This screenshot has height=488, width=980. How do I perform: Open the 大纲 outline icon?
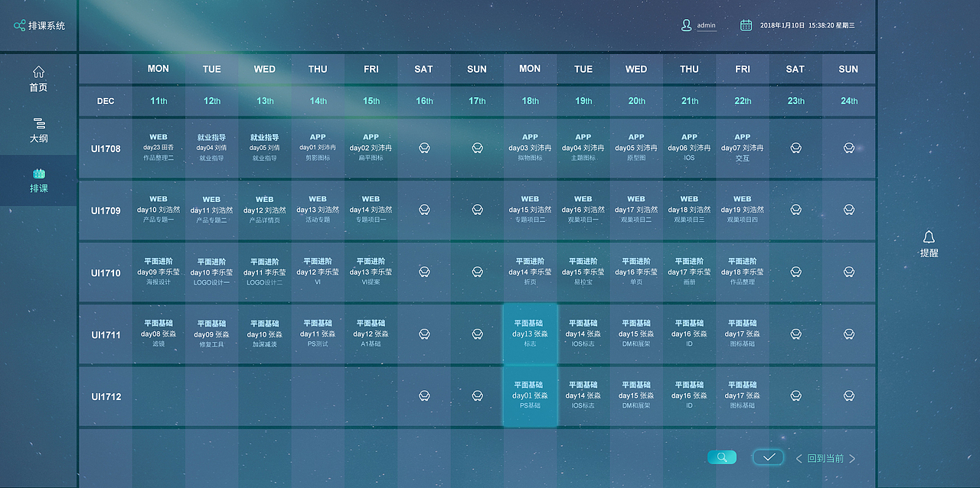coord(38,123)
